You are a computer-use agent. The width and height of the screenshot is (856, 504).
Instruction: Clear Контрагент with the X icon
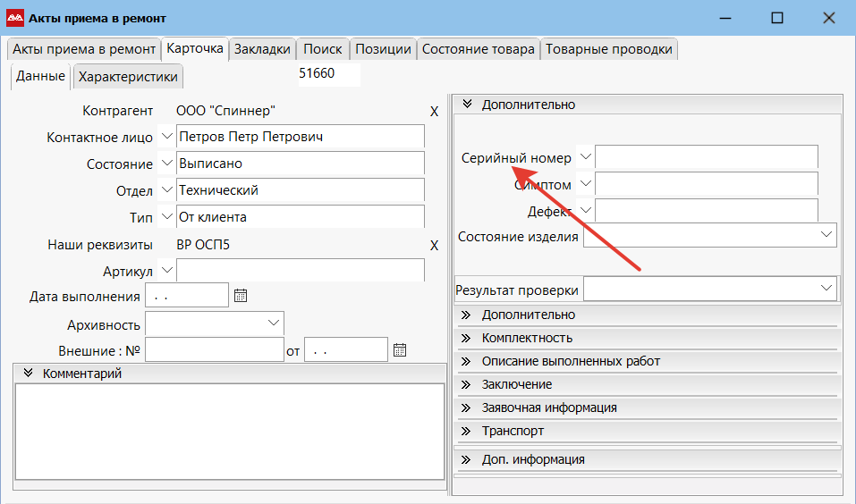pyautogui.click(x=434, y=112)
